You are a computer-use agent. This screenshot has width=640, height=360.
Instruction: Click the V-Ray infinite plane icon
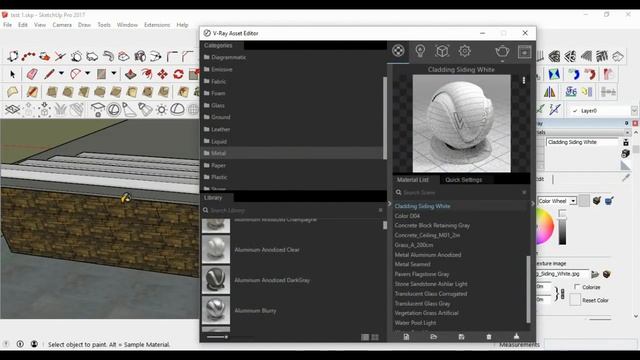[x=13, y=109]
